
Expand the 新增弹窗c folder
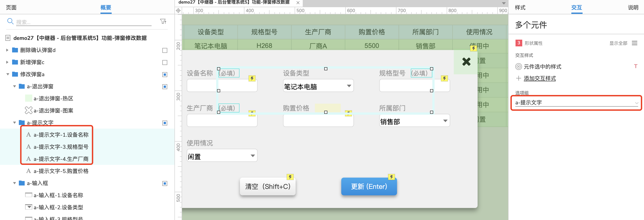[x=7, y=62]
